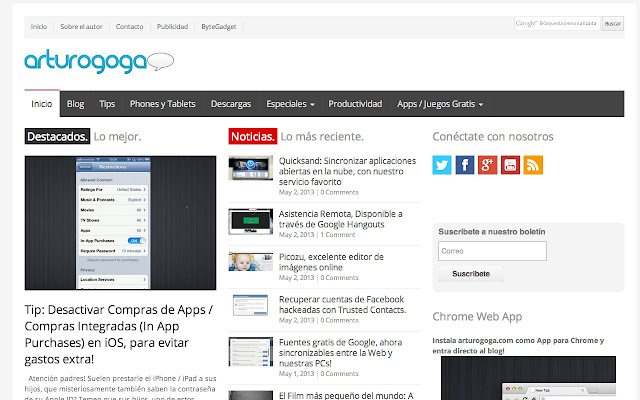Open the Publicidad link
The image size is (640, 400).
coord(172,27)
